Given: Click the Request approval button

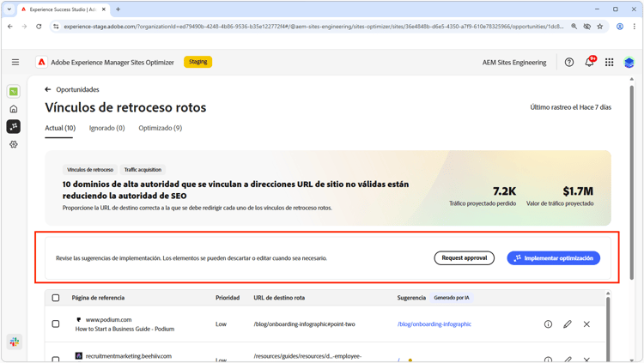Looking at the screenshot, I should pyautogui.click(x=464, y=258).
